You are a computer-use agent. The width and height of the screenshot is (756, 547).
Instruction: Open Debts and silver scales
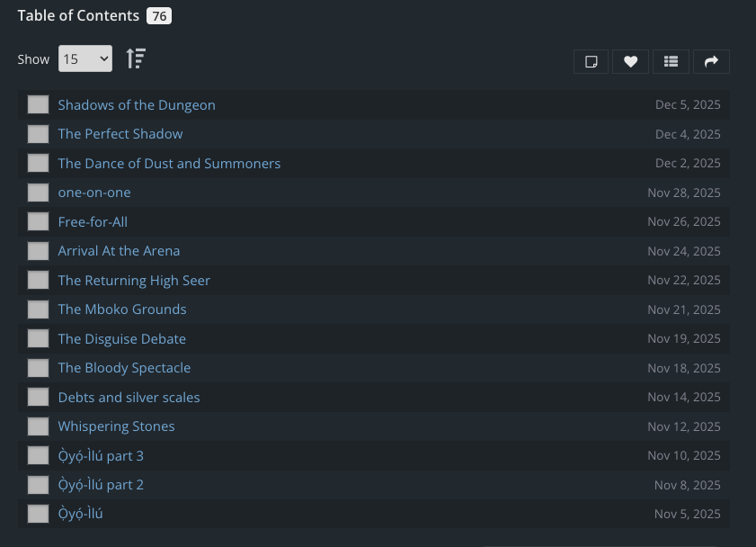(129, 398)
